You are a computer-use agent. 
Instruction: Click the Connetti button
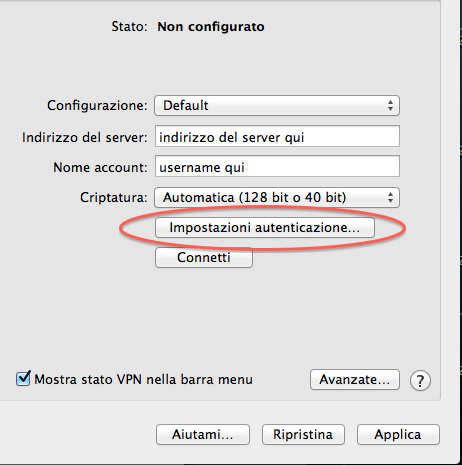click(204, 257)
